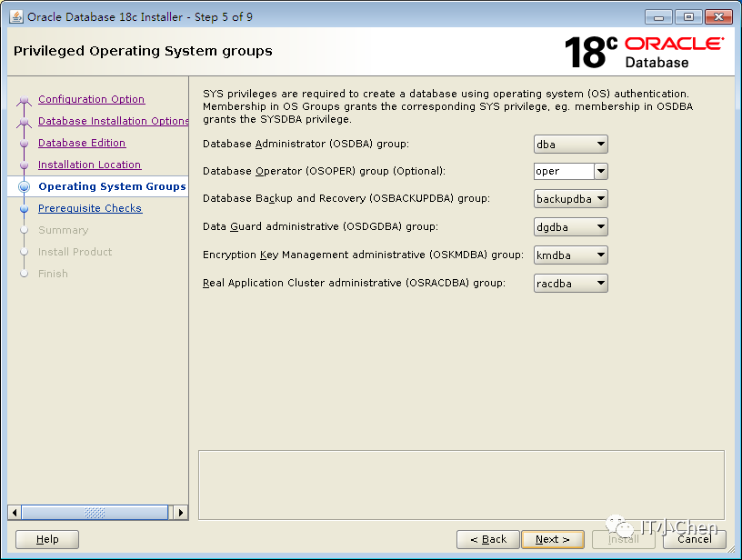Click the Database Operator (OSOPER) group label
This screenshot has height=560, width=742.
click(324, 171)
